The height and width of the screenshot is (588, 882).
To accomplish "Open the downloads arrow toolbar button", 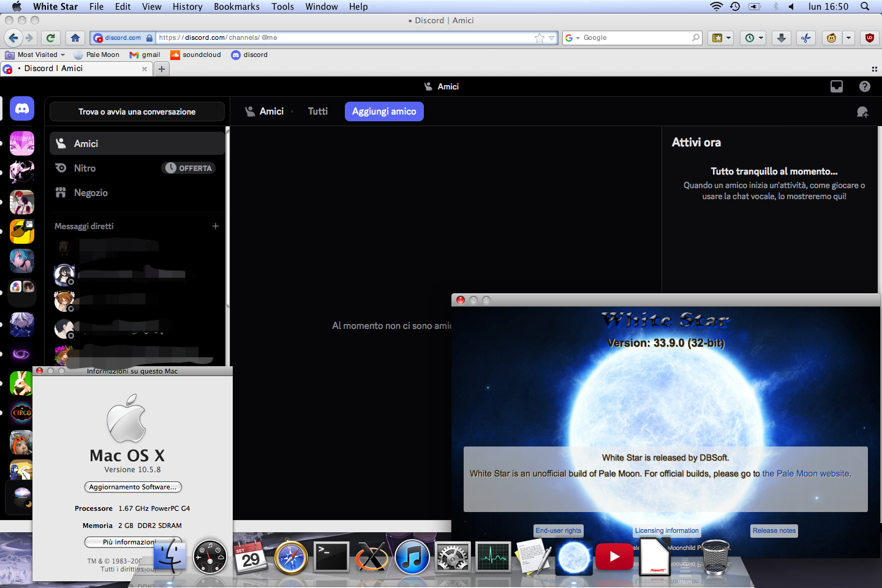I will coord(782,38).
